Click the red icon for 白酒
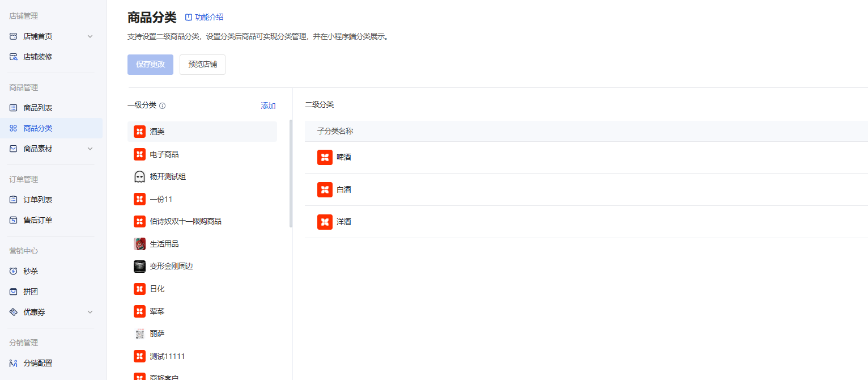 (325, 189)
